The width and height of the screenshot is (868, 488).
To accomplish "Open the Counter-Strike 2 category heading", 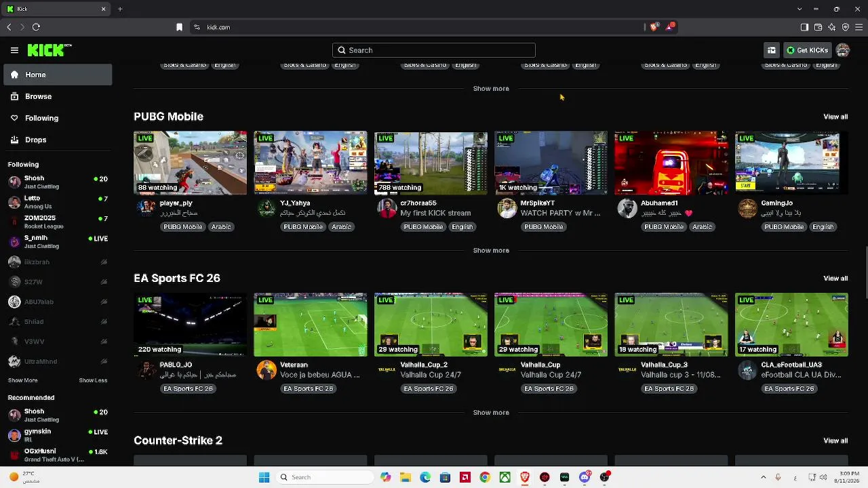I will click(178, 441).
